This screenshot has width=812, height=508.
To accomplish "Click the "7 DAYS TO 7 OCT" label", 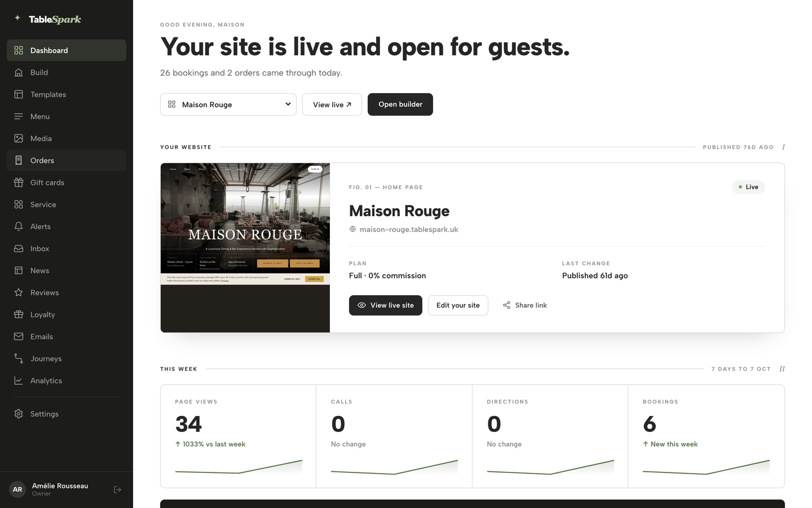I will 741,369.
